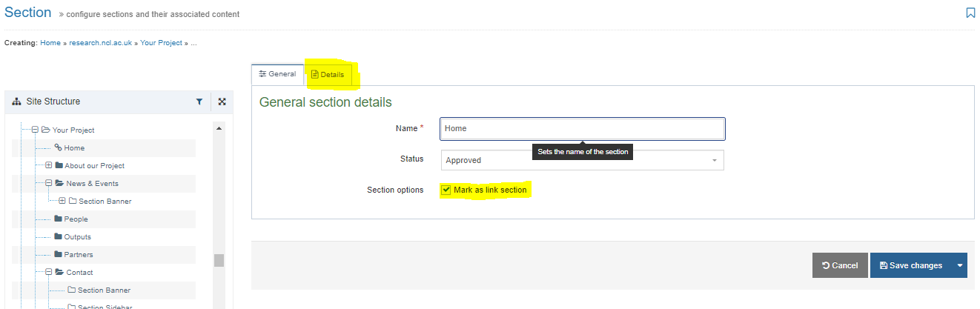Collapse the Contact tree node
Viewport: 980px width, 309px height.
point(49,272)
